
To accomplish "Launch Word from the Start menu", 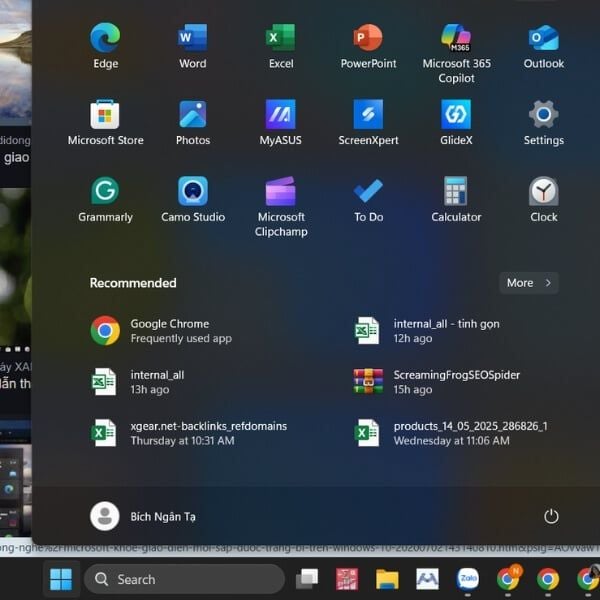I will coord(193,46).
